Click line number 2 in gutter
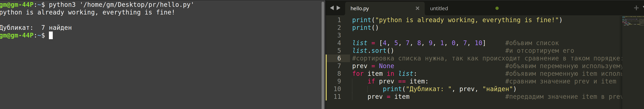This screenshot has width=644, height=109. pos(339,28)
